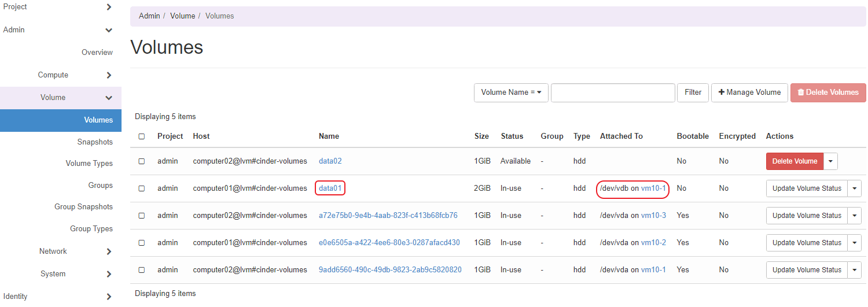Expand the System sidebar chevron

[109, 274]
